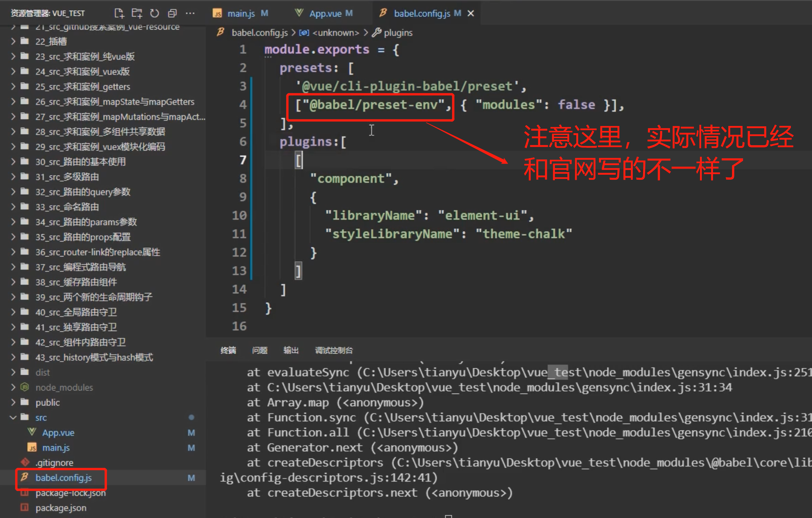
Task: Select folder 28_src_求和案例_多组件共享数据
Action: pyautogui.click(x=100, y=132)
